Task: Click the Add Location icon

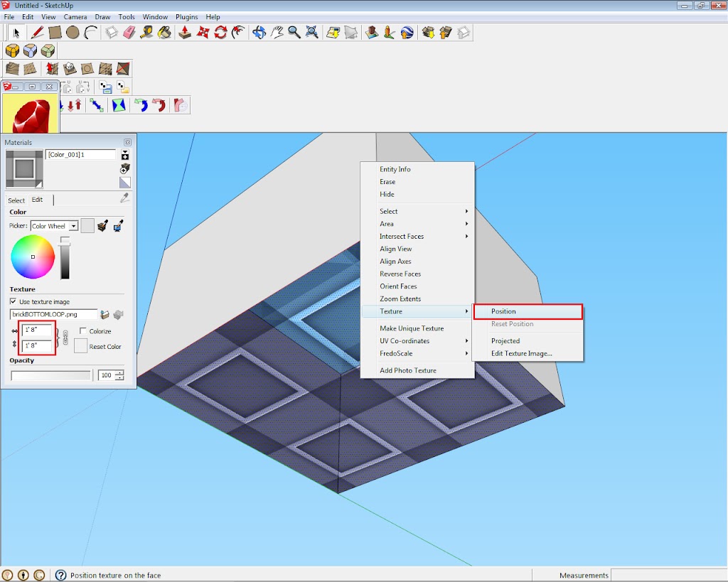Action: click(333, 33)
